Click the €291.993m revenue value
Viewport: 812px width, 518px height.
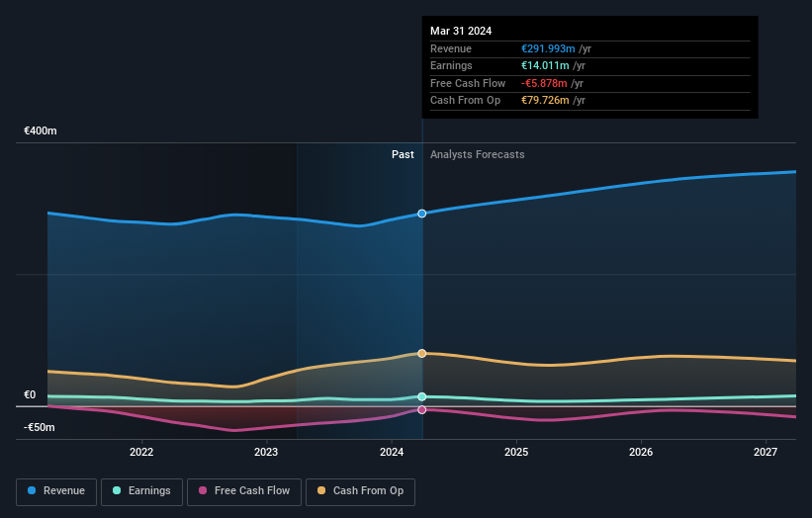(548, 48)
